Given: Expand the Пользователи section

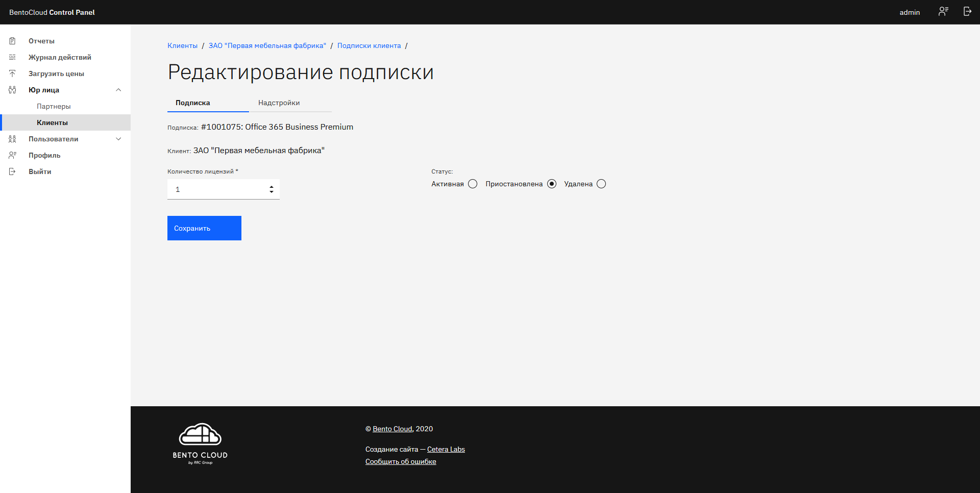Looking at the screenshot, I should point(118,139).
